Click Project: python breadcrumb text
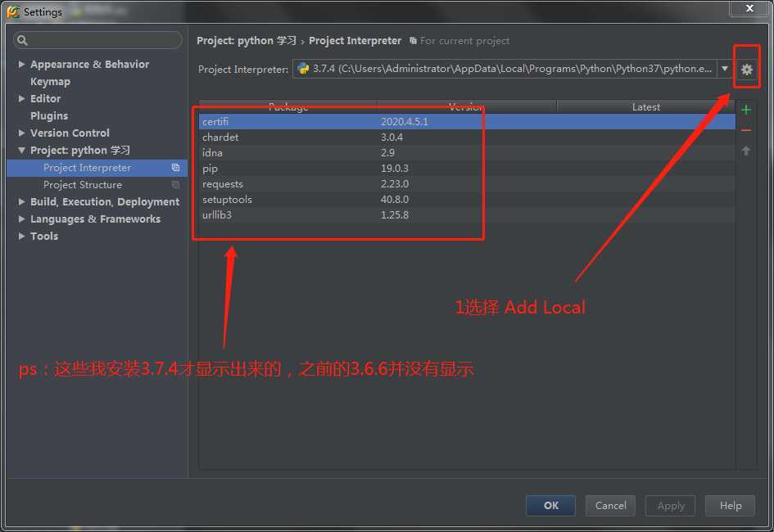 (x=247, y=40)
